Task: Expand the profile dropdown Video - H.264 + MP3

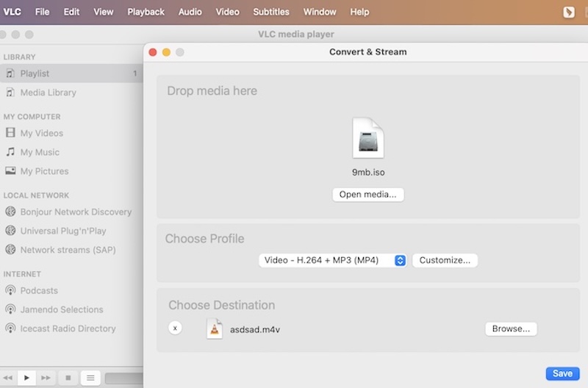Action: (332, 260)
